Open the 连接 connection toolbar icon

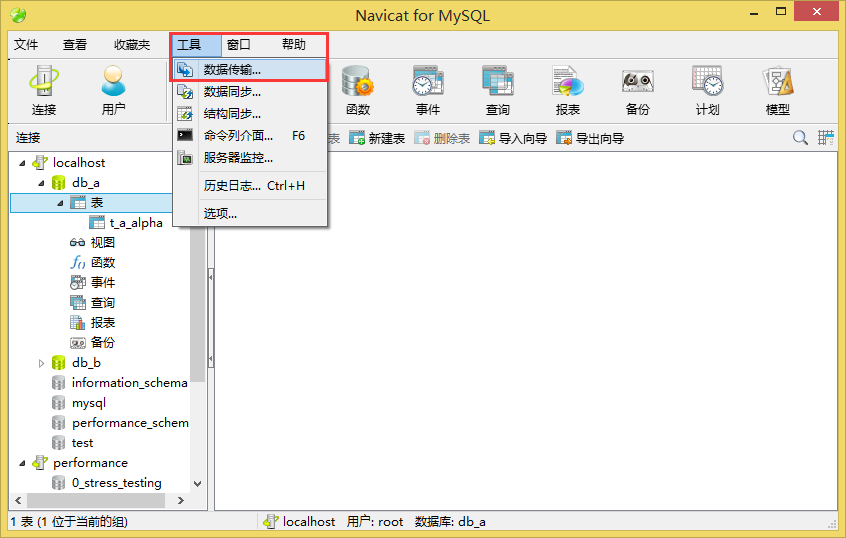click(x=44, y=91)
